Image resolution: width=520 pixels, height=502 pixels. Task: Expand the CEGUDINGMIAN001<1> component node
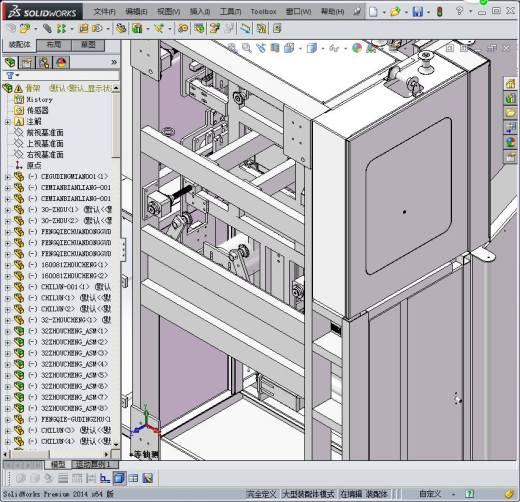(x=7, y=177)
